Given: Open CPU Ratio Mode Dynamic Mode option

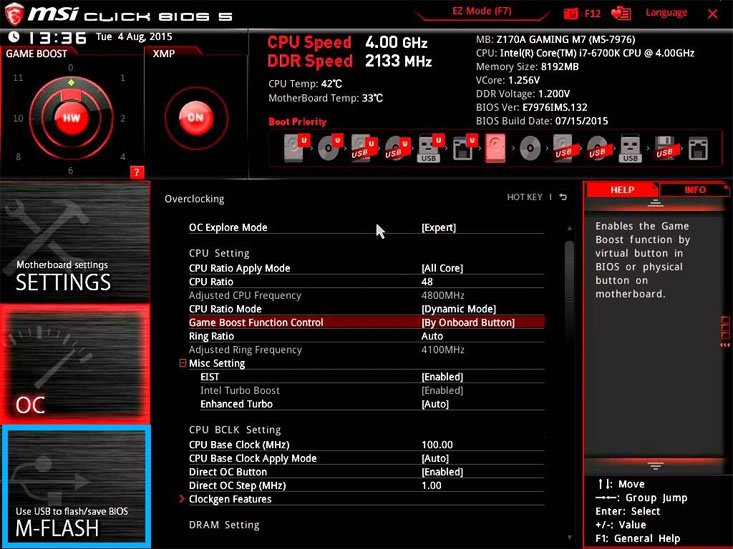Looking at the screenshot, I should click(459, 309).
